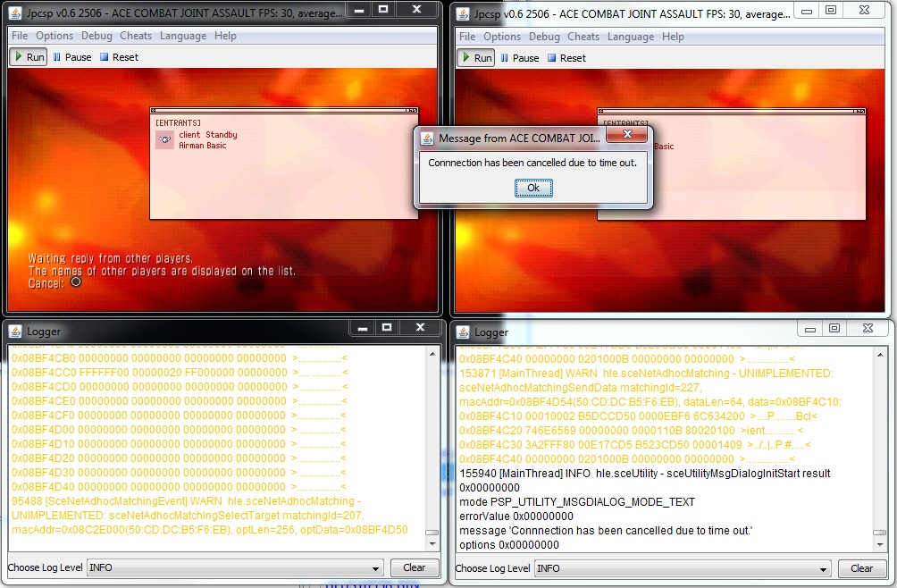Close the Message from ACE COMBAT dialog

pyautogui.click(x=627, y=134)
